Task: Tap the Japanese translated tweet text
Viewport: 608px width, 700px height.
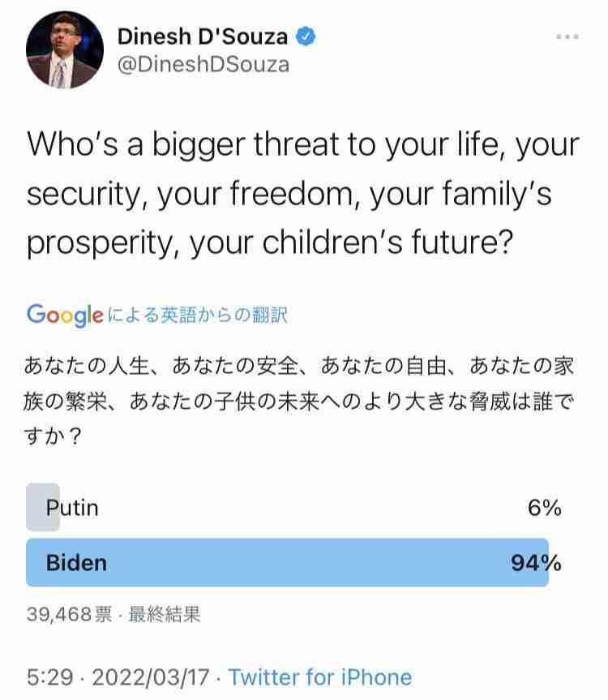Action: tap(299, 401)
